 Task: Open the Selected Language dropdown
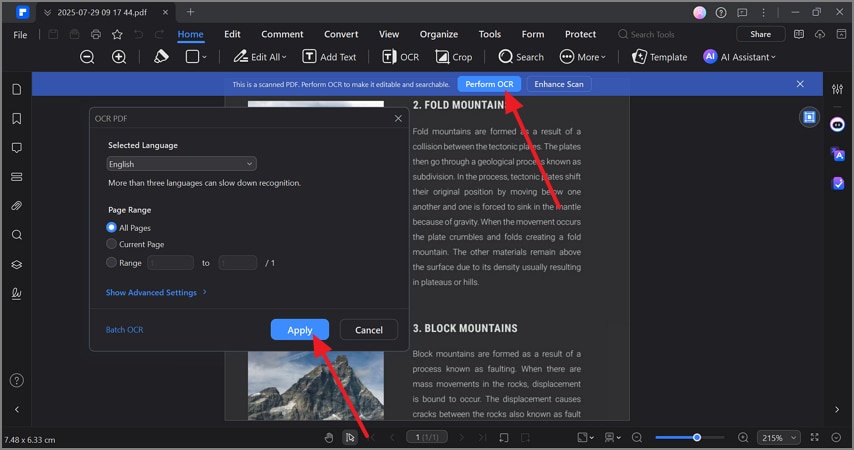click(181, 163)
